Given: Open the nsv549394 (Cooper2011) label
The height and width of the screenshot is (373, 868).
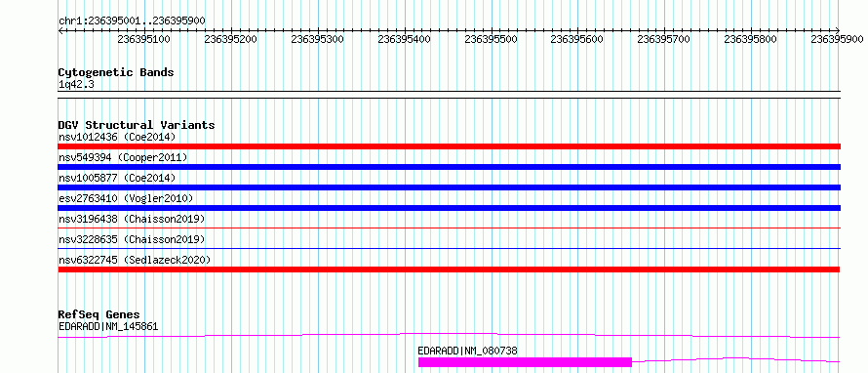Looking at the screenshot, I should 123,157.
